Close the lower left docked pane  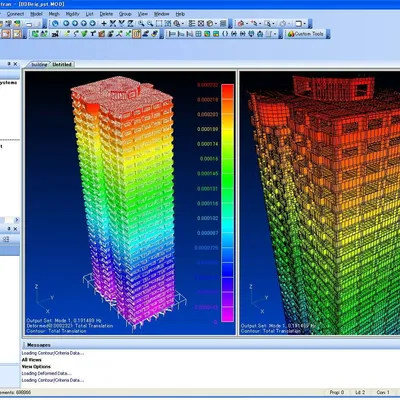pyautogui.click(x=15, y=229)
